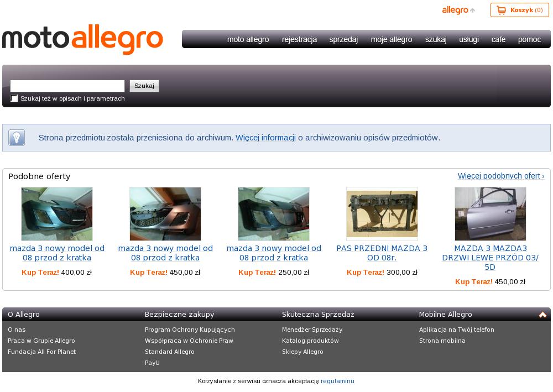Image resolution: width=553 pixels, height=392 pixels.
Task: Click the 'Podobne oferty' heading
Action: [x=39, y=176]
